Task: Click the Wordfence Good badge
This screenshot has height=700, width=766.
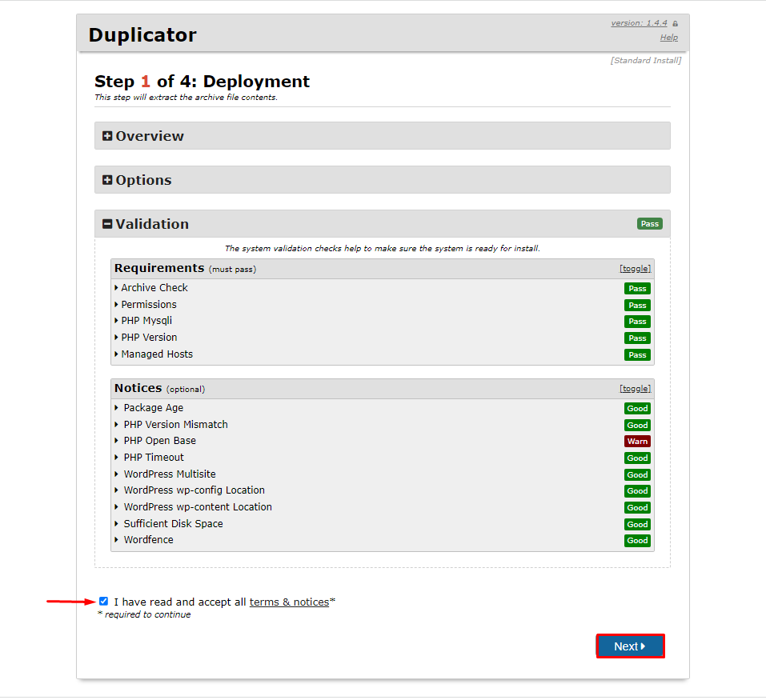Action: click(x=637, y=541)
